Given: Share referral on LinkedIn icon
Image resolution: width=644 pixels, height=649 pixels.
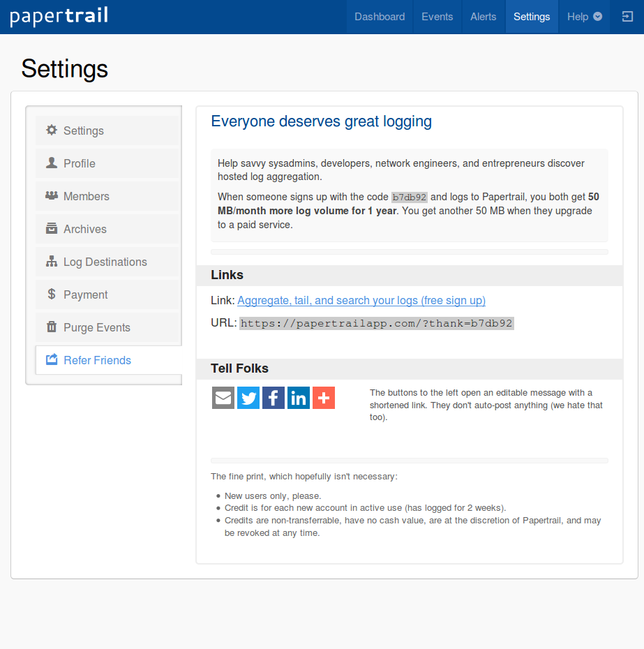Looking at the screenshot, I should pos(299,398).
